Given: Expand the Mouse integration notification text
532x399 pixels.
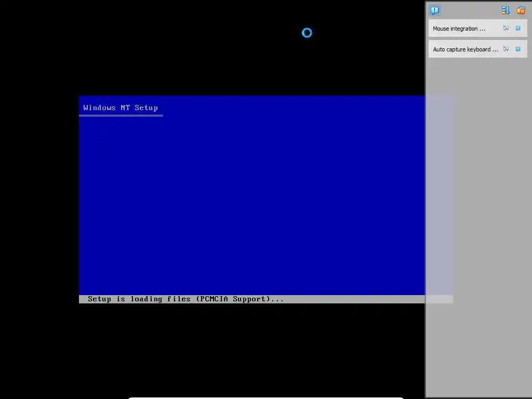Looking at the screenshot, I should pyautogui.click(x=459, y=29).
